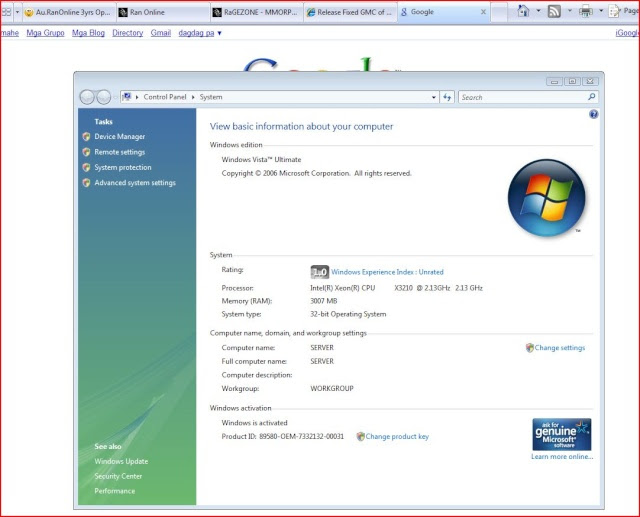
Task: Click the Quick Tabs grid icon
Action: 7,12
